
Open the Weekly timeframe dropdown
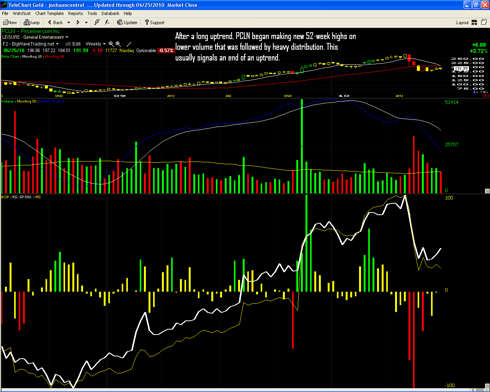click(x=95, y=44)
